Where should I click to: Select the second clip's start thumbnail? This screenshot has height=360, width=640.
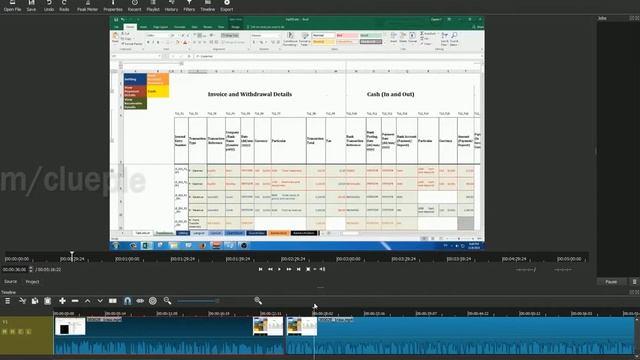[302, 327]
